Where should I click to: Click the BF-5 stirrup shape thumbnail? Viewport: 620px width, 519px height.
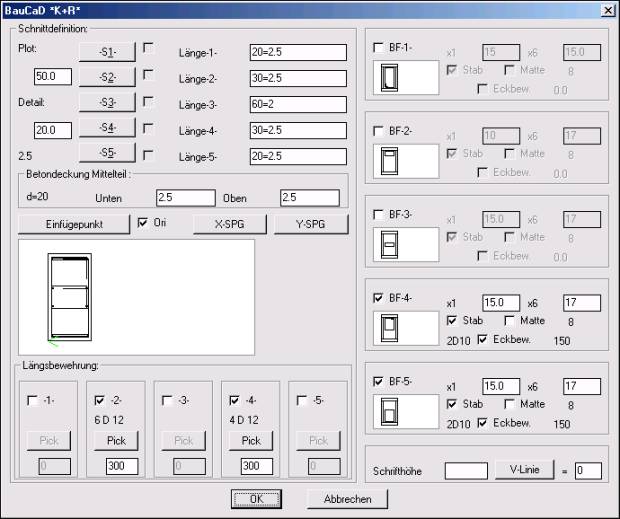click(406, 411)
